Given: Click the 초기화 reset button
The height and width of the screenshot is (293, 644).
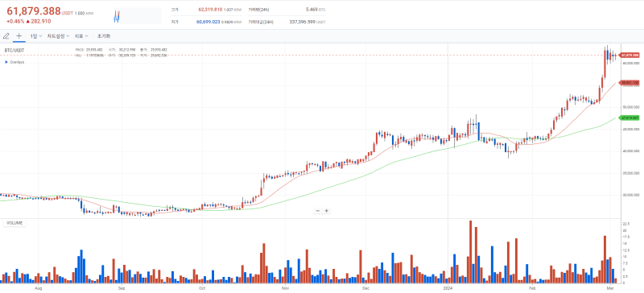Looking at the screenshot, I should tap(104, 36).
